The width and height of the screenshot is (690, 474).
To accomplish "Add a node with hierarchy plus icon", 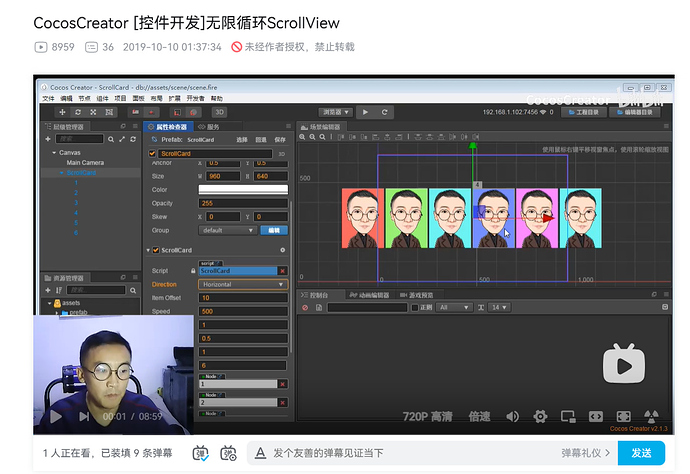I will 48,139.
